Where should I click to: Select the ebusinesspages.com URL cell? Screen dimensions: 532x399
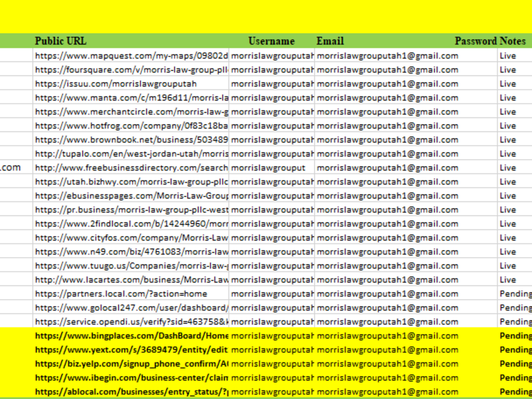131,196
